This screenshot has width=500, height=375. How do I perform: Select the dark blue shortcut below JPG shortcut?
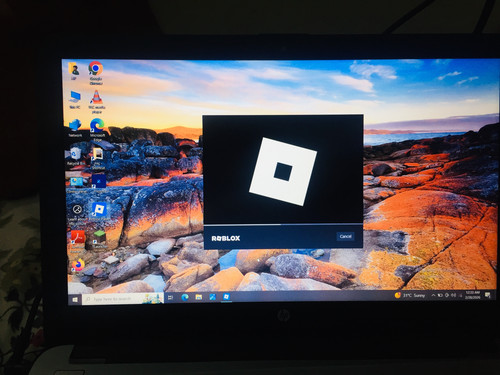click(99, 183)
